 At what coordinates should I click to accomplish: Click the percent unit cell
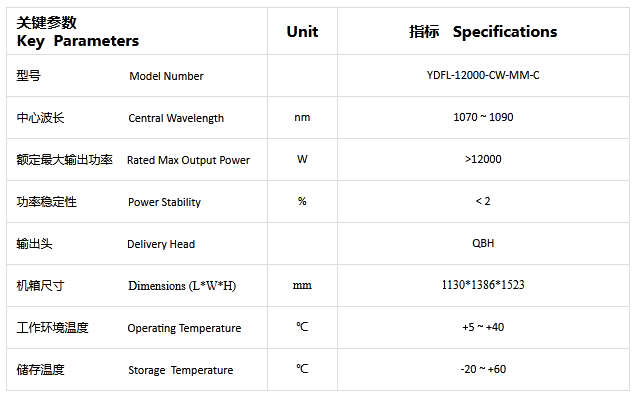pyautogui.click(x=302, y=201)
